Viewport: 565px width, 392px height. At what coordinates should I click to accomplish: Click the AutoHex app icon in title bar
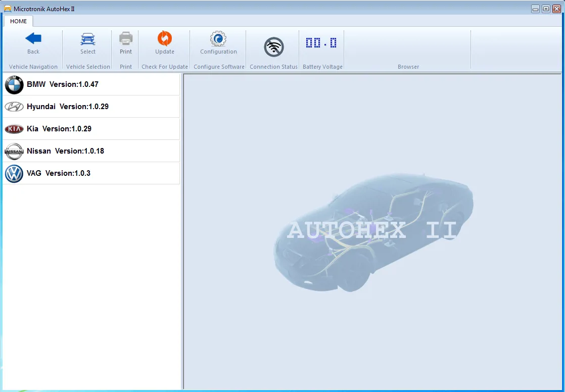(8, 9)
